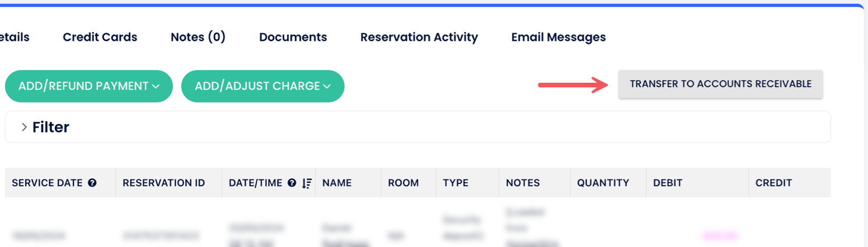
Task: Click the Credit column header
Action: (x=774, y=183)
